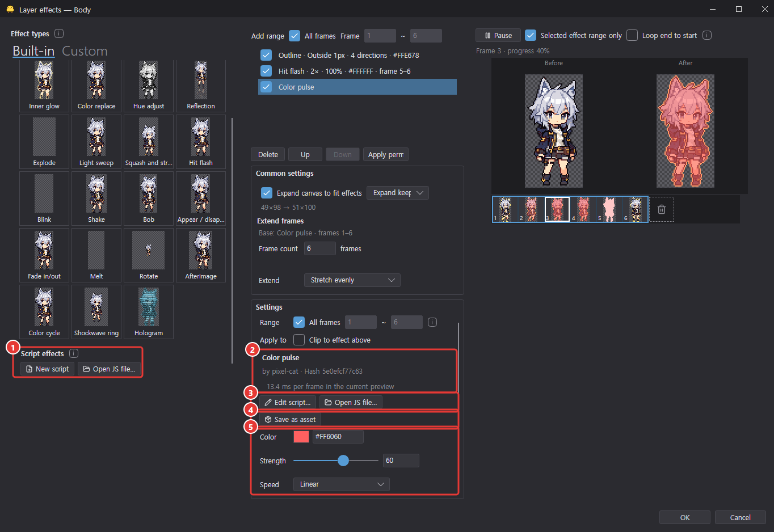Choose the Melt effect
The height and width of the screenshot is (532, 774).
[96, 255]
